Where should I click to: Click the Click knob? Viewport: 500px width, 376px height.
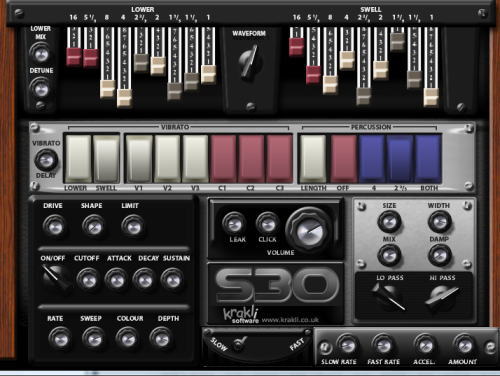tap(267, 223)
